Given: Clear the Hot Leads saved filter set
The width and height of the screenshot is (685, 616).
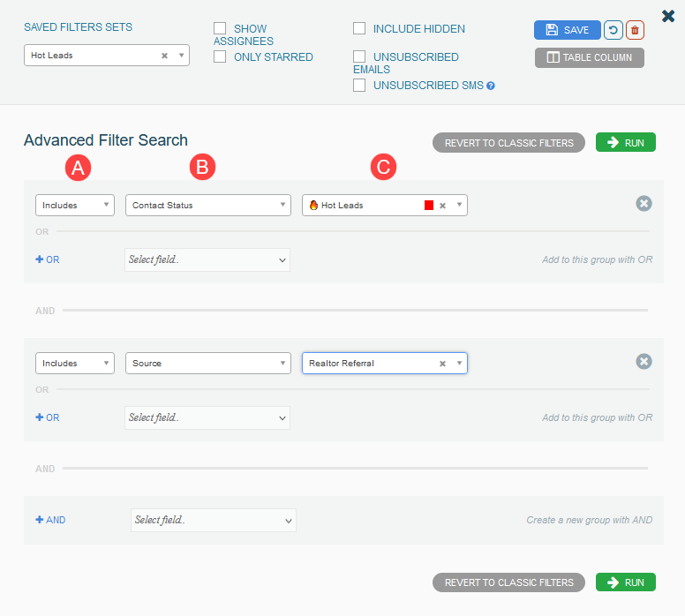Looking at the screenshot, I should click(164, 56).
